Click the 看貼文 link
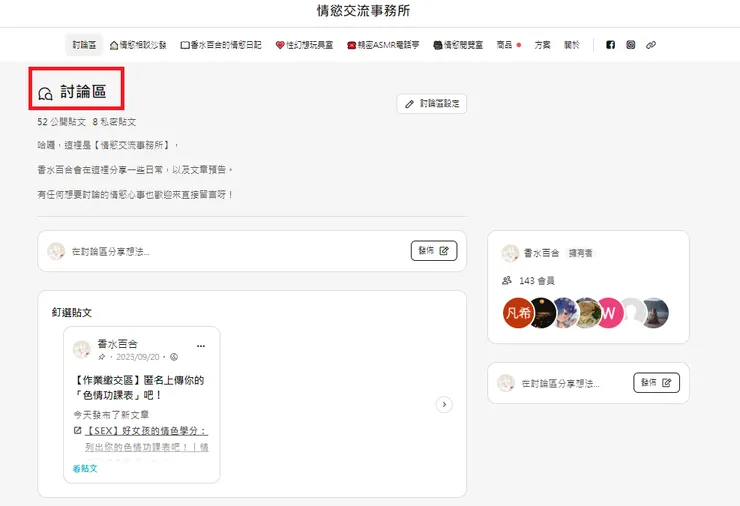The height and width of the screenshot is (506, 740). point(85,468)
